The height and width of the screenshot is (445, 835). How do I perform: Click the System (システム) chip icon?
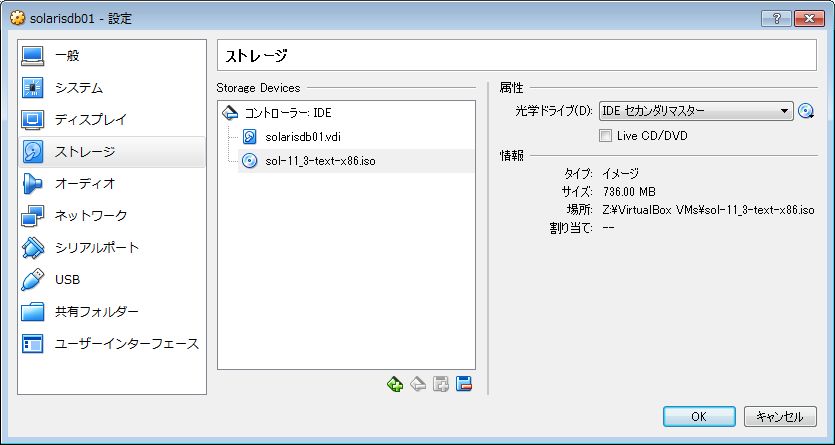click(x=32, y=88)
